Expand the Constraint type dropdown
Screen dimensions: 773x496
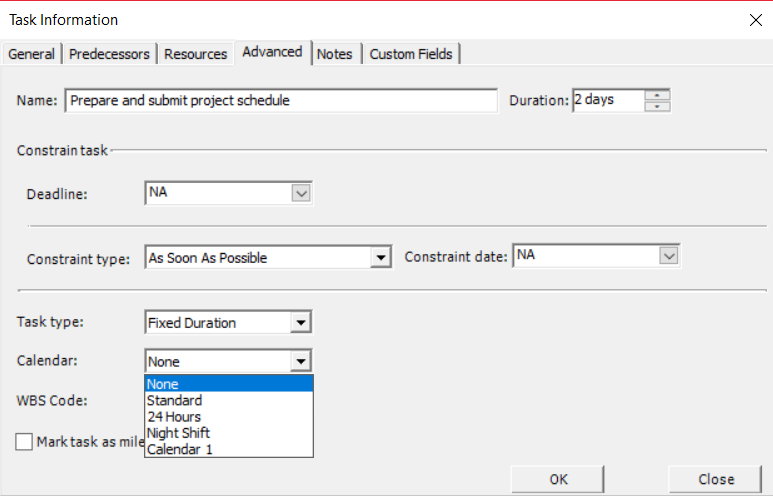(381, 257)
